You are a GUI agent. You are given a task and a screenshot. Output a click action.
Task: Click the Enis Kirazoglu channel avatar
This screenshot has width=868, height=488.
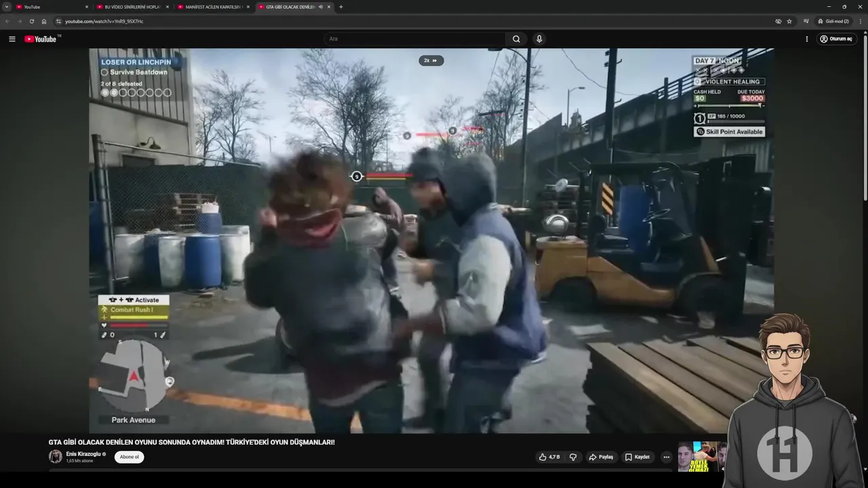[x=55, y=457]
